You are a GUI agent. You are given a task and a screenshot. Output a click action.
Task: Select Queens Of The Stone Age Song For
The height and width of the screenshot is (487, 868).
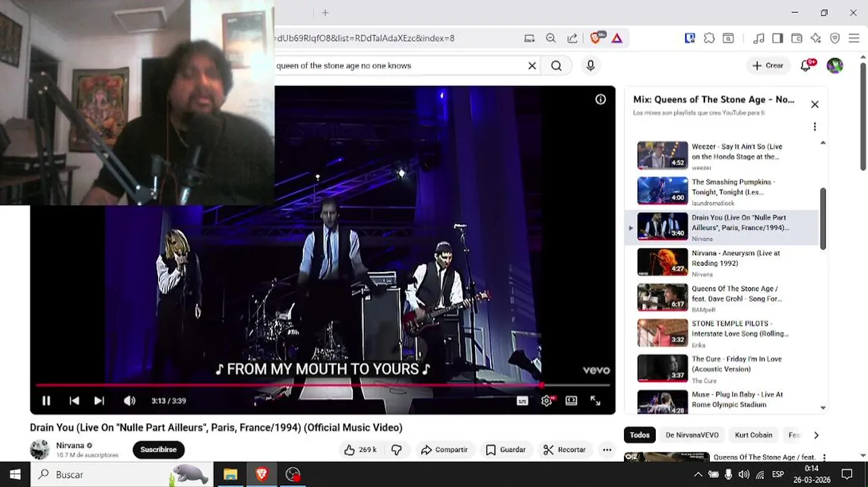[722, 297]
